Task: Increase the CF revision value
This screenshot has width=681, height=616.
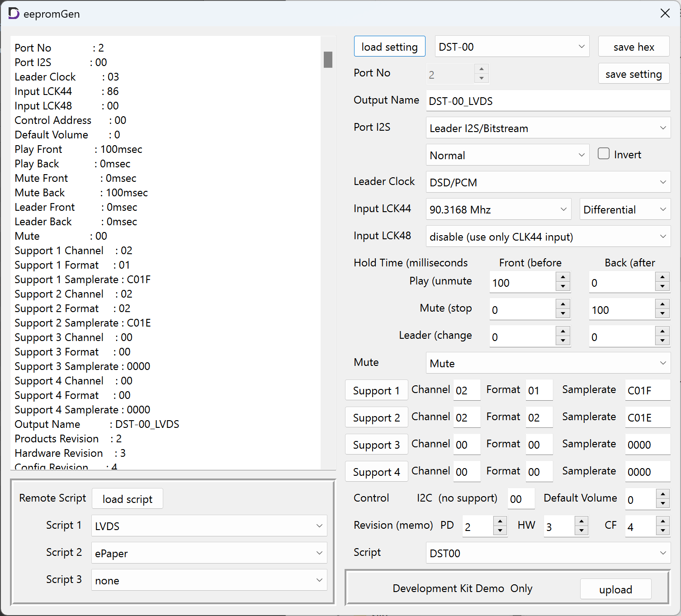Action: pos(662,521)
